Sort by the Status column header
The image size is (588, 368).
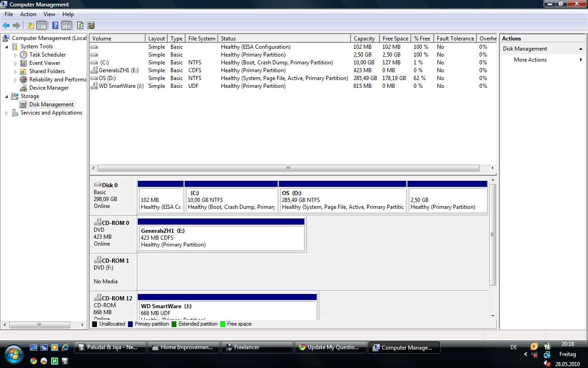point(284,39)
